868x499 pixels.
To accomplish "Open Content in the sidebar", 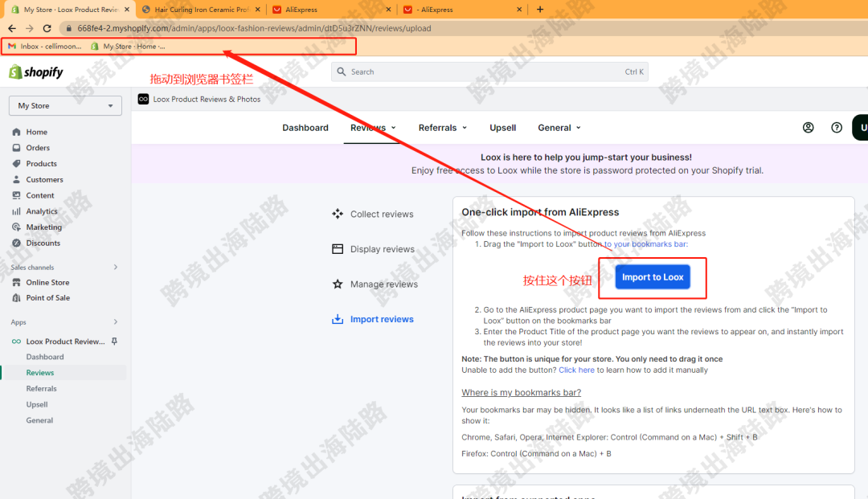I will [40, 195].
